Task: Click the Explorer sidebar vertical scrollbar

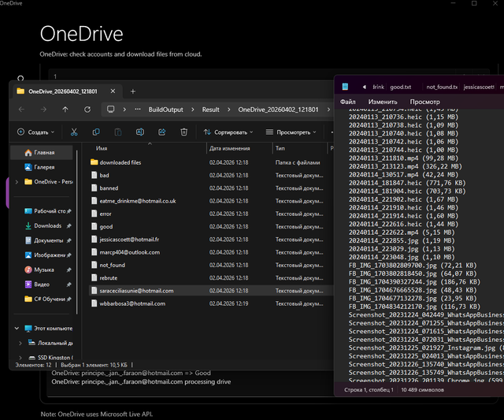Action: coord(77,232)
